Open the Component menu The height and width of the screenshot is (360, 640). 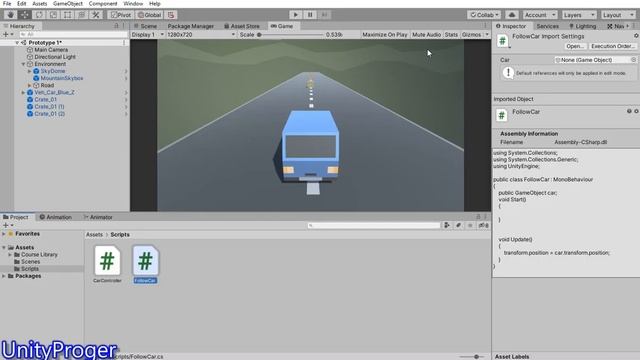[x=103, y=4]
